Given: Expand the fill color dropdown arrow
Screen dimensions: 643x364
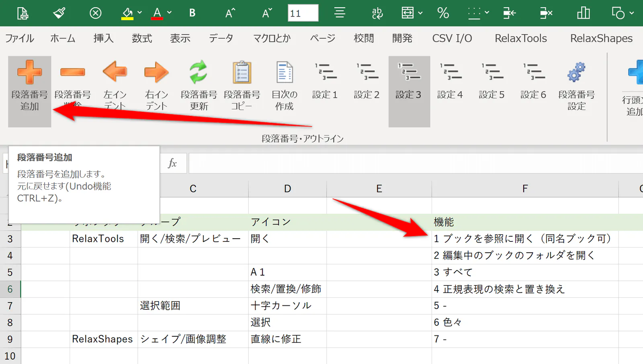Looking at the screenshot, I should pyautogui.click(x=139, y=13).
